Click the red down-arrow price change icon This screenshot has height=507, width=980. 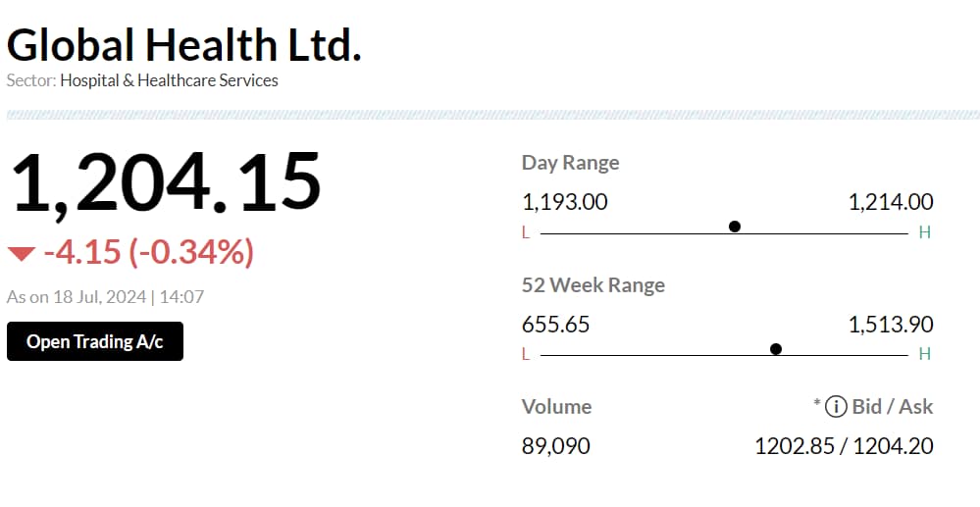(21, 254)
